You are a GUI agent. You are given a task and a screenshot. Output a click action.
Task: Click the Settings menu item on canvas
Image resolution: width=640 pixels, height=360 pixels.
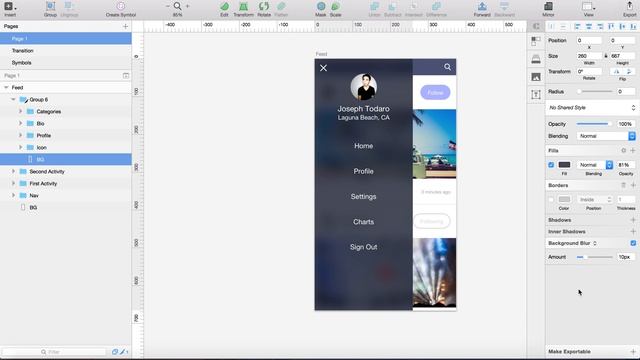pyautogui.click(x=363, y=196)
